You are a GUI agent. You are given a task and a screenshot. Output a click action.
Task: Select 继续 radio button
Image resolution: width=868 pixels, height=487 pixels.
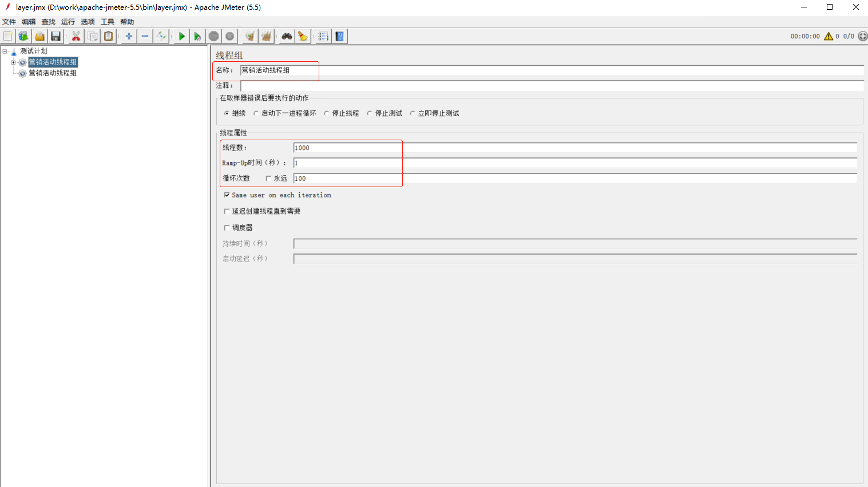(227, 113)
